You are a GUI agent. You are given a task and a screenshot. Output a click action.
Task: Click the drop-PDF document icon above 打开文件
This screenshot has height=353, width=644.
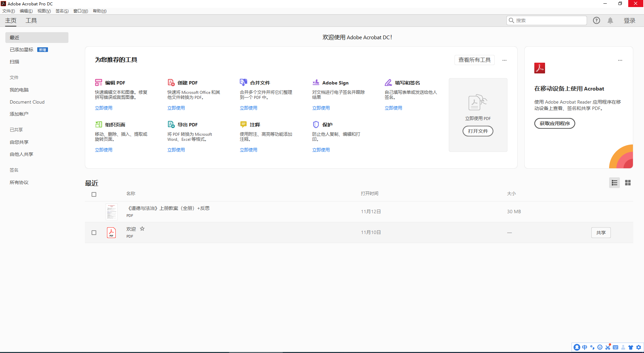pyautogui.click(x=478, y=103)
